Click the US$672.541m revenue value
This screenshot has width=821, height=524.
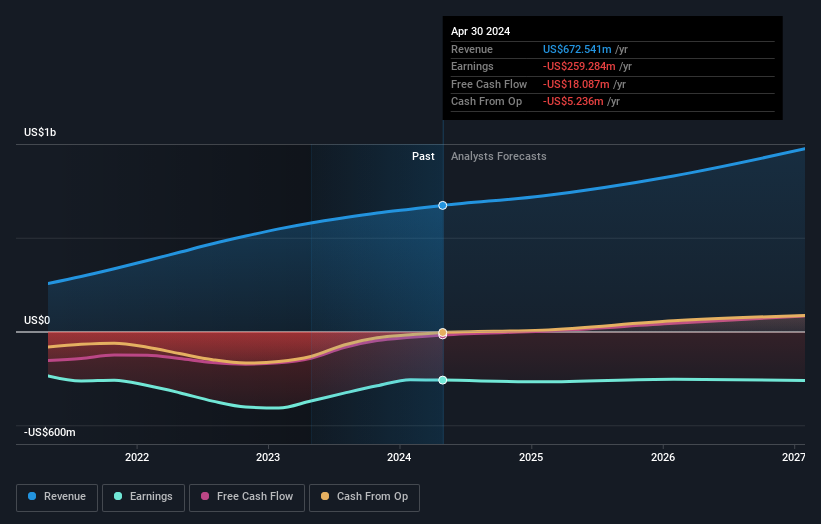577,49
